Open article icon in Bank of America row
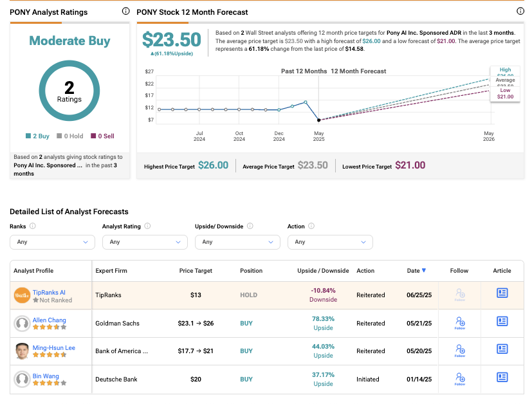The height and width of the screenshot is (404, 532). tap(502, 349)
